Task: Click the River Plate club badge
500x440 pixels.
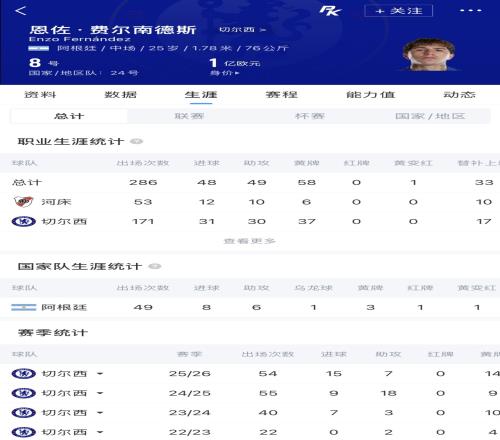Action: (23, 202)
